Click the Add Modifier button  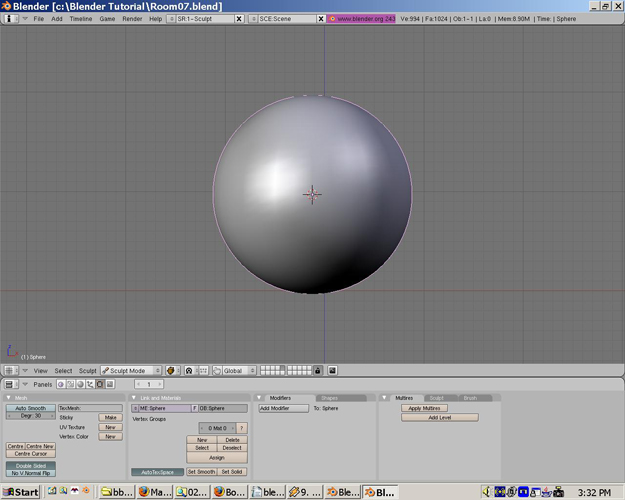coord(283,408)
